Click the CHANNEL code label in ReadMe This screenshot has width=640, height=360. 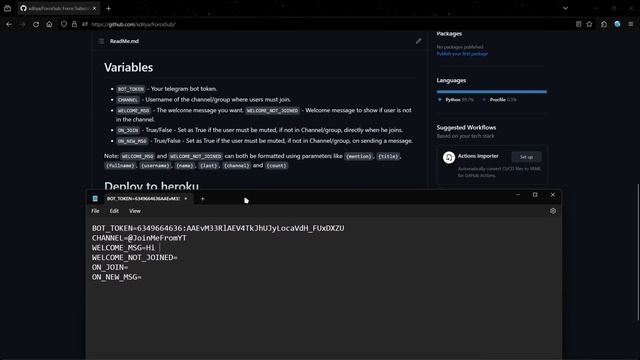point(128,100)
